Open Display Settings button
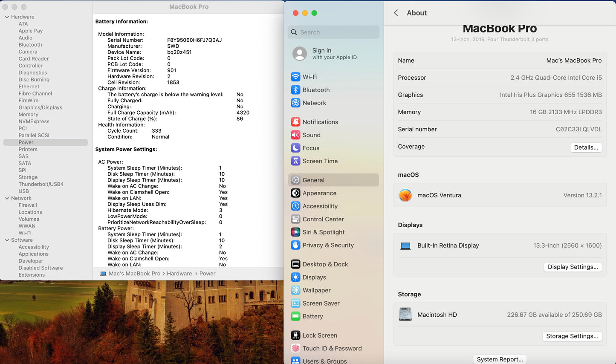The height and width of the screenshot is (364, 616). coord(573,267)
